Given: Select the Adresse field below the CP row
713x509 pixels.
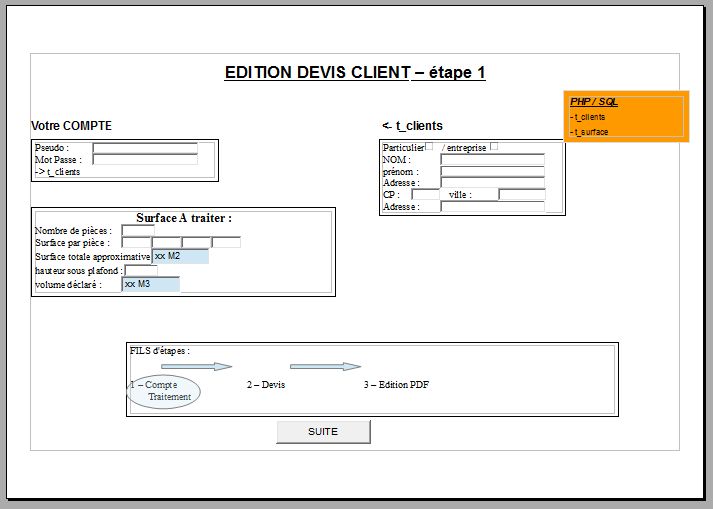Looking at the screenshot, I should (x=492, y=207).
